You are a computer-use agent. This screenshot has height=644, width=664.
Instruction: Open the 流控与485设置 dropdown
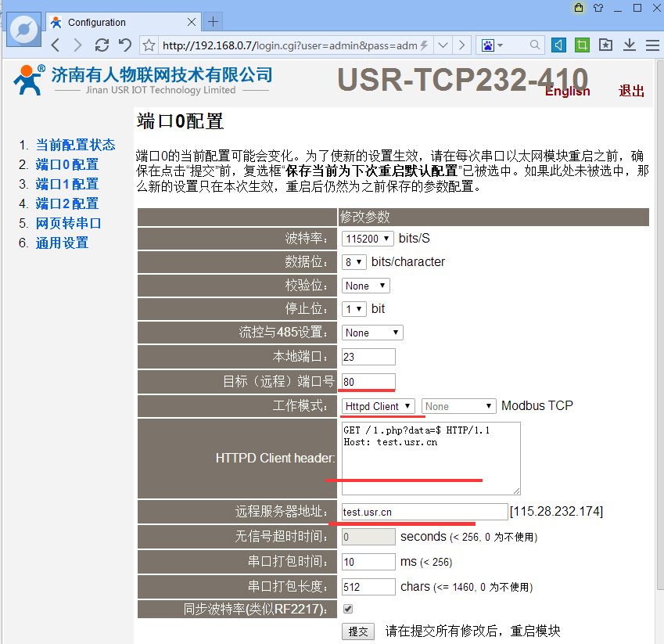(372, 333)
